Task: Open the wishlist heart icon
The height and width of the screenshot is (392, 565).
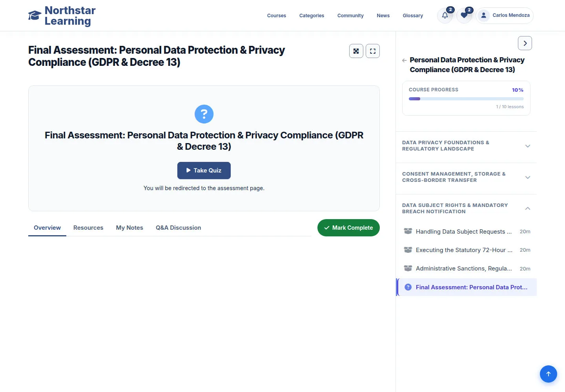Action: [464, 16]
